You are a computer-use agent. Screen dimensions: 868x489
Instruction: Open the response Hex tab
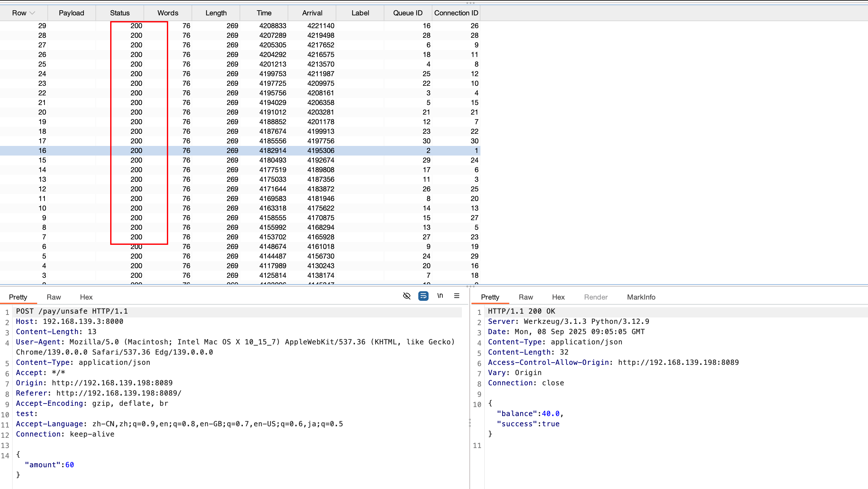[558, 297]
